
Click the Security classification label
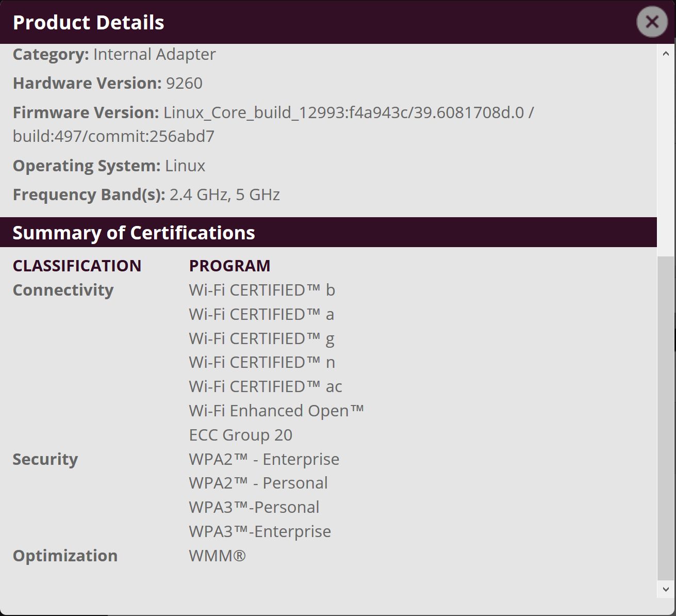(45, 459)
